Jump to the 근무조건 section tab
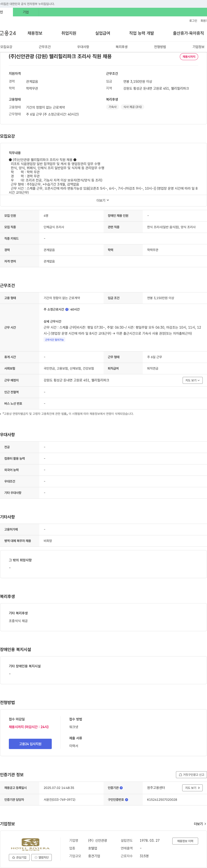Image resolution: width=207 pixels, height=868 pixels. (x=44, y=47)
